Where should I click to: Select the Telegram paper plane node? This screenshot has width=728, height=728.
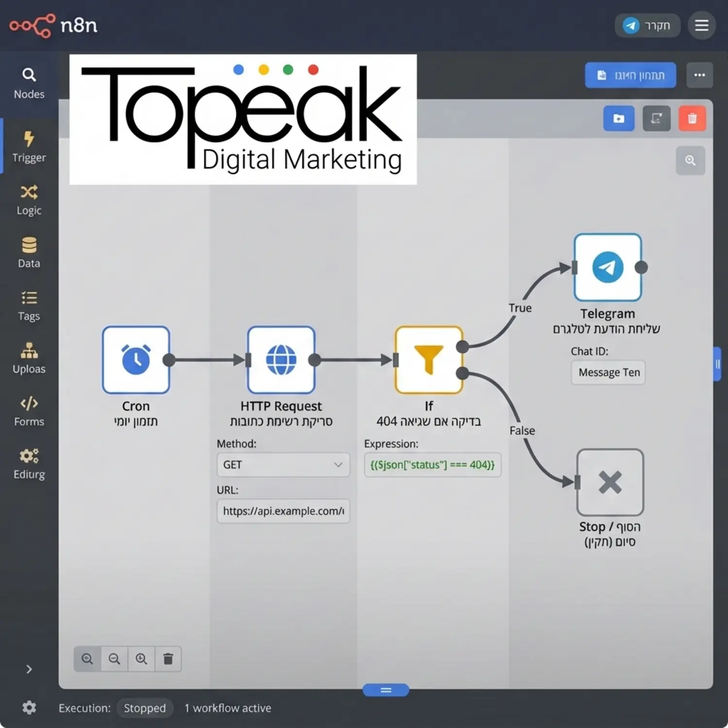[x=608, y=267]
